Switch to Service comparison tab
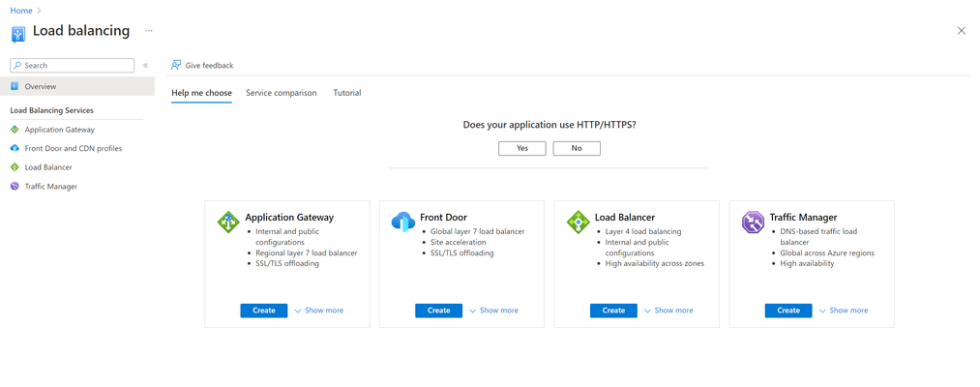Screen dimensions: 980x387 coord(282,93)
